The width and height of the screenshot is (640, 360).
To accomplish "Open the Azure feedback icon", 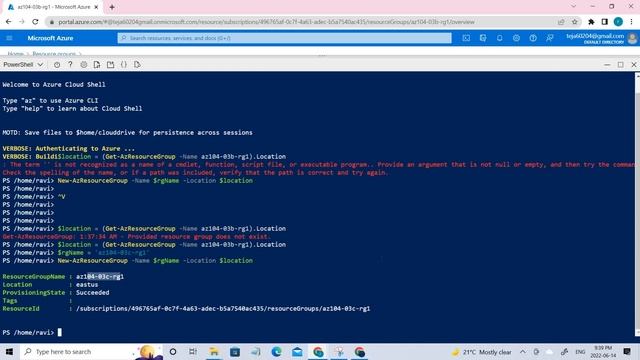I will click(550, 38).
